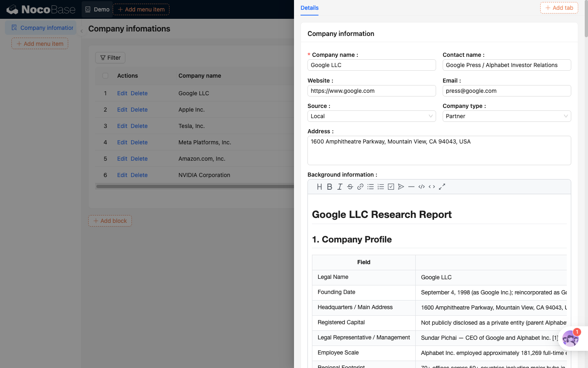Delete the NVIDIA Corporation row
Image resolution: width=588 pixels, height=368 pixels.
[139, 175]
